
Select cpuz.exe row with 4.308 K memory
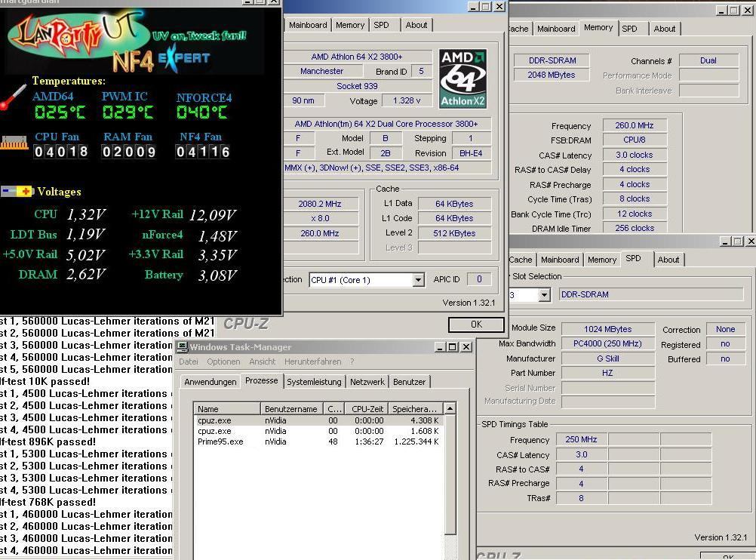318,420
